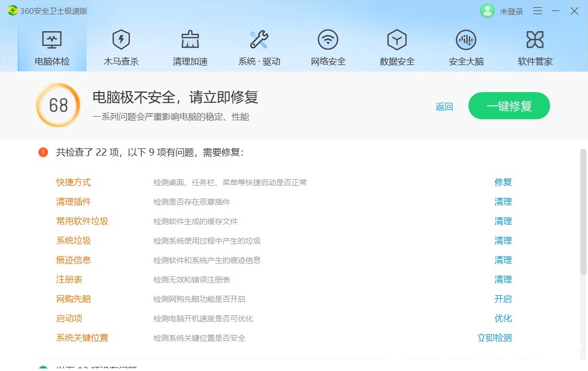Image resolution: width=588 pixels, height=371 pixels.
Task: Open the hamburger main menu
Action: 538,11
